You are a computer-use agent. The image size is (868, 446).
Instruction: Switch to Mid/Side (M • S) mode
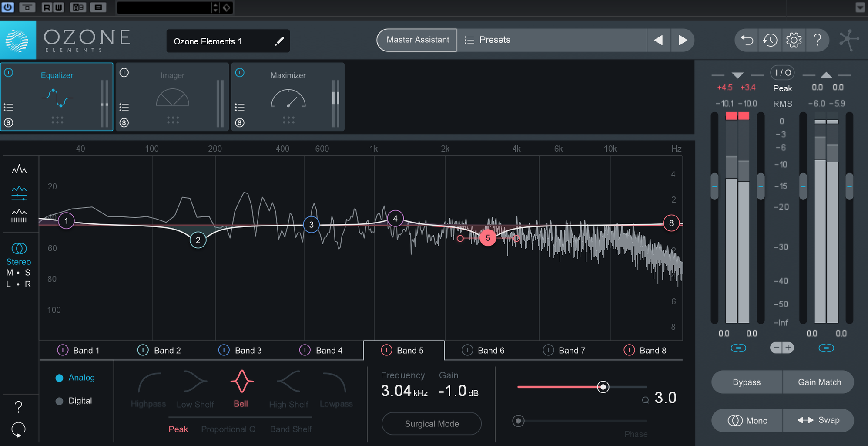click(x=18, y=273)
